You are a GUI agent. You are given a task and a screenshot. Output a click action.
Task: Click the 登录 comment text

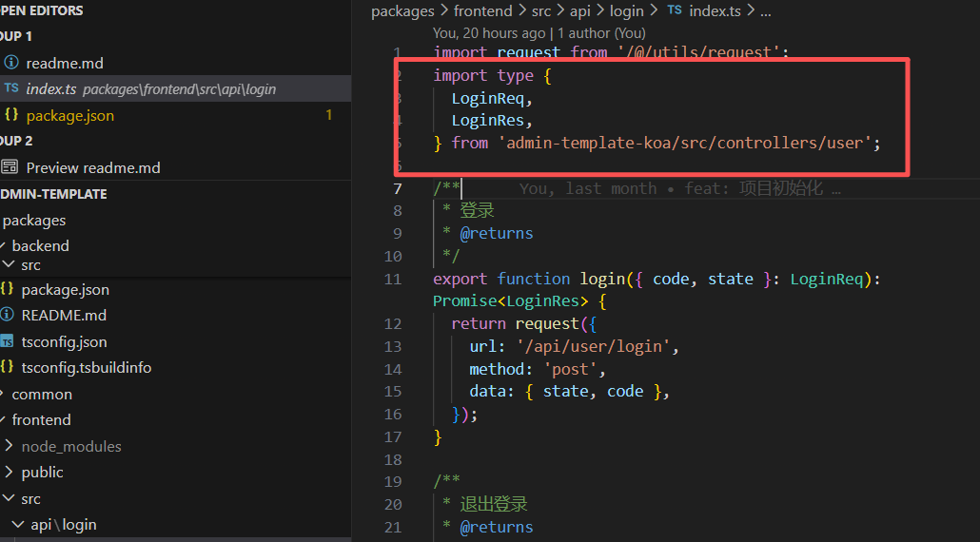click(477, 210)
